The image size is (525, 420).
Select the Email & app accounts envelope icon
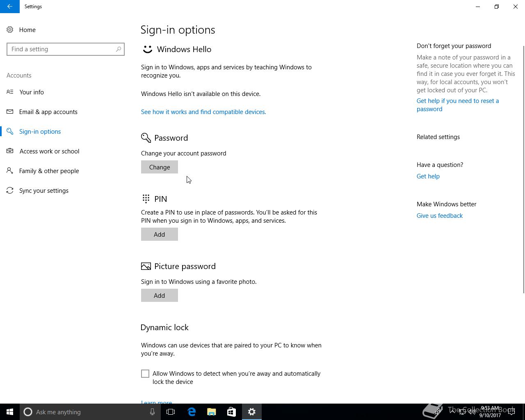click(10, 112)
